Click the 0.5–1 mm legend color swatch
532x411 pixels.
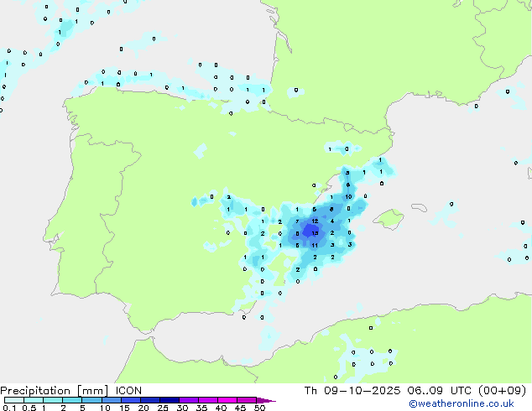(34, 400)
